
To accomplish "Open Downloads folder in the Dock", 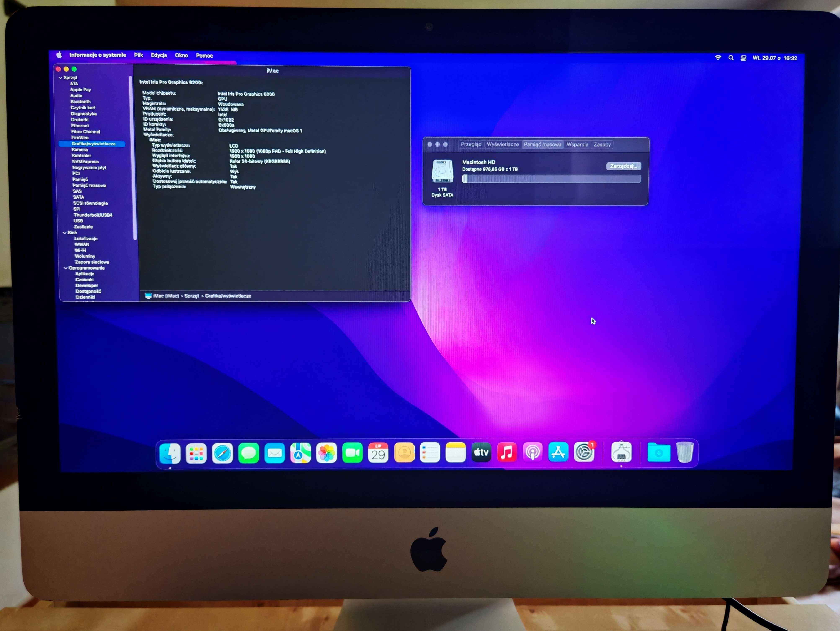I will pyautogui.click(x=659, y=452).
